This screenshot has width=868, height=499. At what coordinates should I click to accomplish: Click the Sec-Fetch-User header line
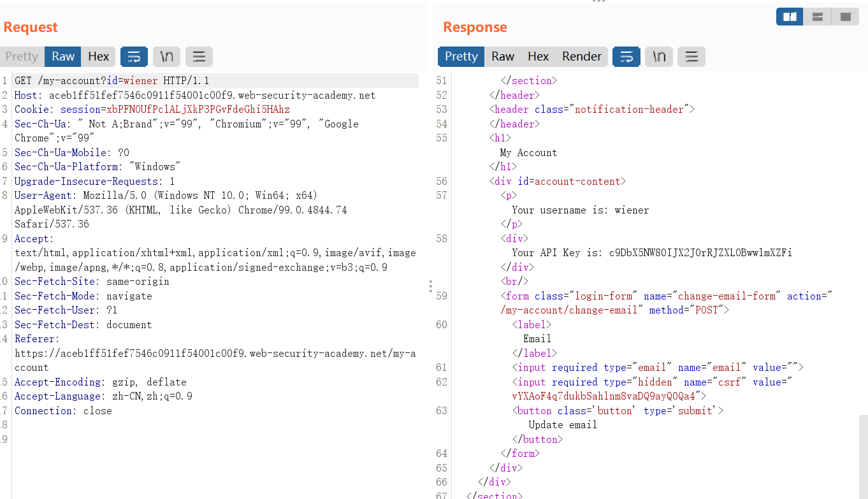click(x=66, y=310)
